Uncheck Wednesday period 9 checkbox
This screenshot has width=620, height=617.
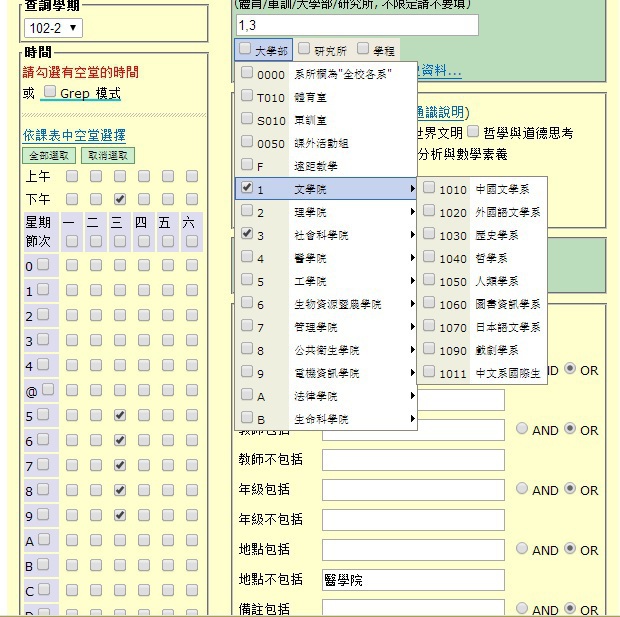120,515
